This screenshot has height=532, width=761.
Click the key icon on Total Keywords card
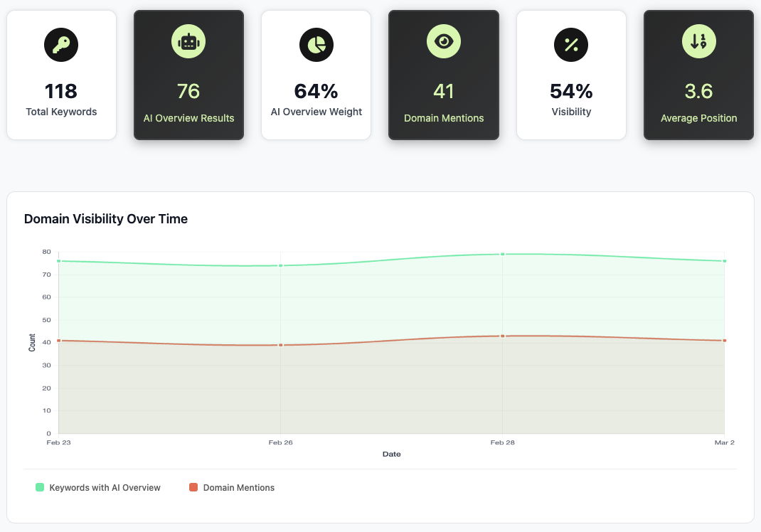[x=61, y=44]
